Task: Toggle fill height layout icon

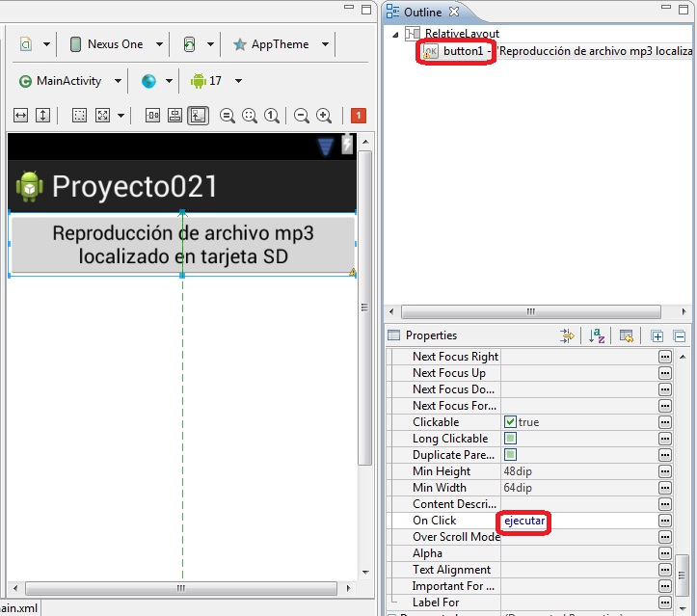Action: tap(42, 116)
